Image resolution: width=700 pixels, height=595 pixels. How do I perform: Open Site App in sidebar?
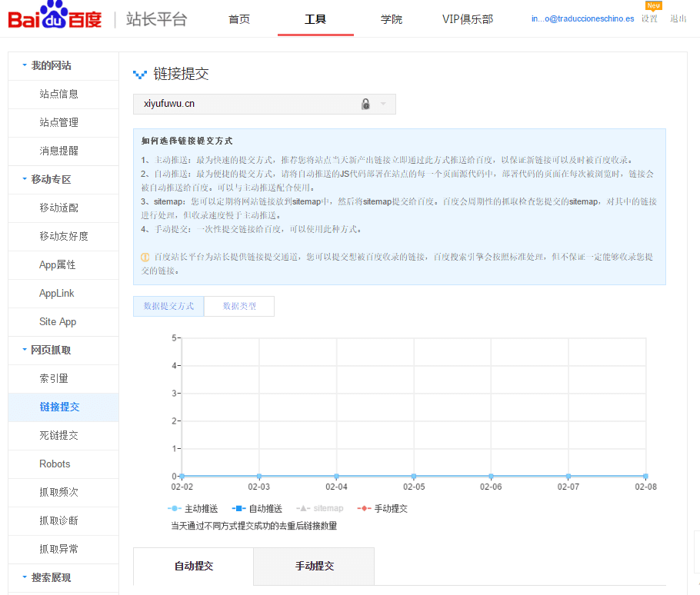[63, 322]
